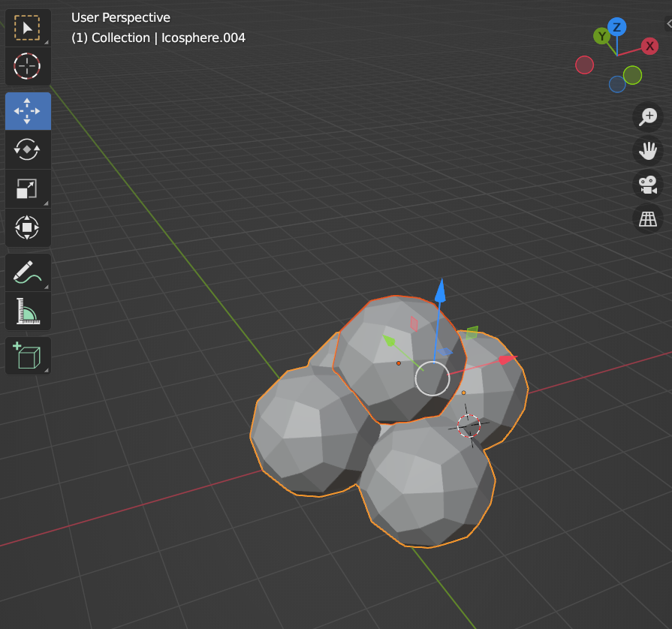Click negative Y green circle on gizmo
This screenshot has width=672, height=629.
coord(632,75)
